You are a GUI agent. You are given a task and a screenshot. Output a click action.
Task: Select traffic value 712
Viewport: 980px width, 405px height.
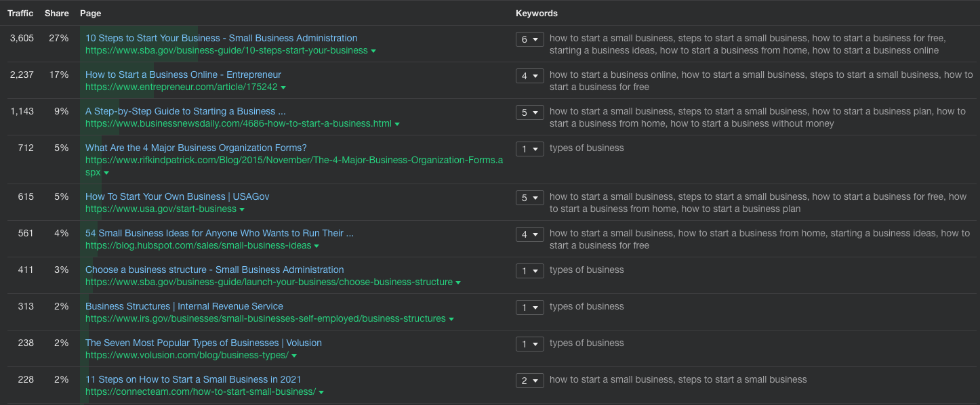pyautogui.click(x=26, y=148)
